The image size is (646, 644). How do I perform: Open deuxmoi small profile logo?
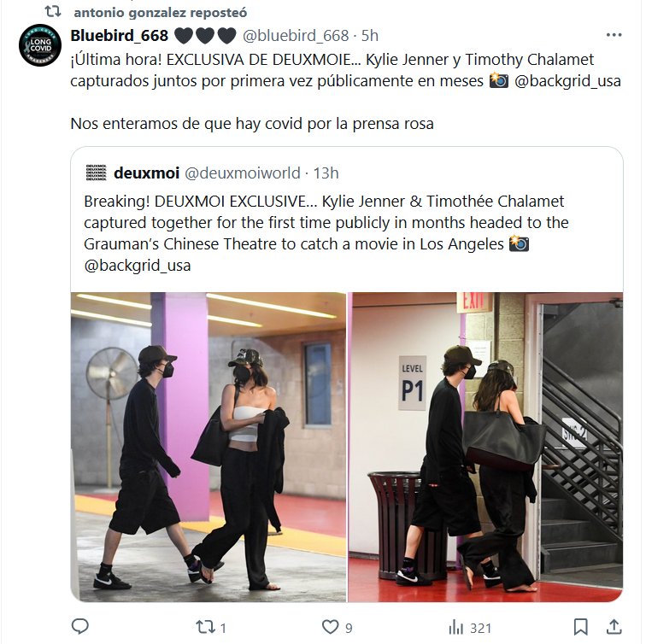click(97, 173)
